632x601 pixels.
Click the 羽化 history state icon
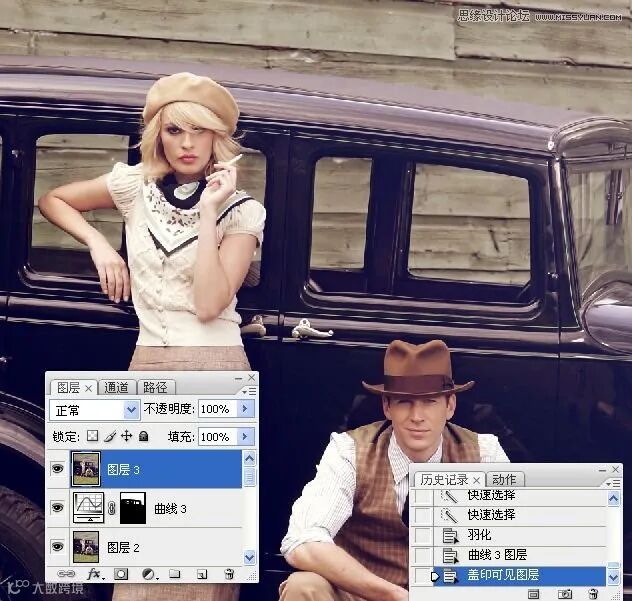(x=450, y=536)
